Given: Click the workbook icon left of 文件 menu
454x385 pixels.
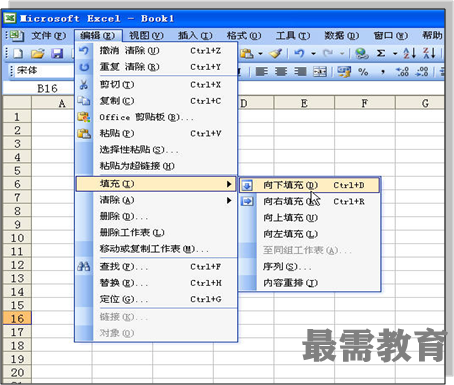Looking at the screenshot, I should (x=16, y=35).
